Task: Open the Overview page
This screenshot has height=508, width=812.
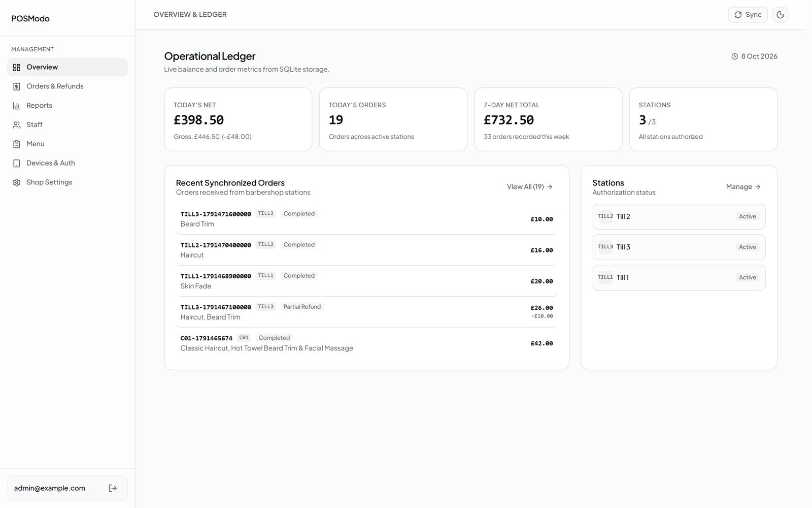Action: point(67,67)
